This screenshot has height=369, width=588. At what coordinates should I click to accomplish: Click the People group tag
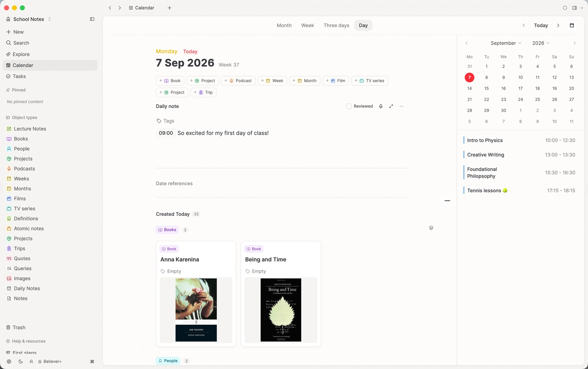[x=168, y=361]
